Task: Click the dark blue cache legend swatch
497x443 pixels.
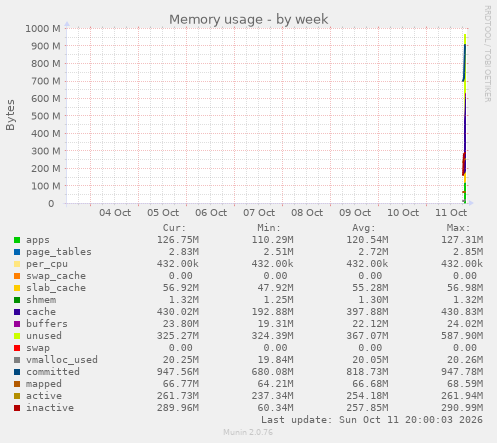Action: (x=17, y=312)
